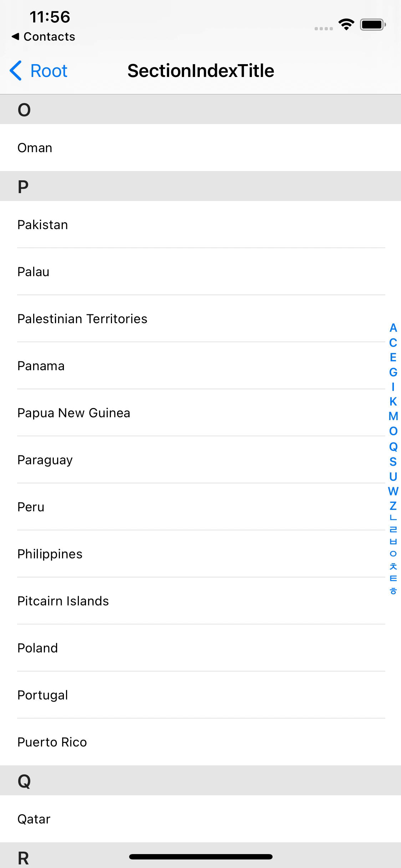The height and width of the screenshot is (868, 401).
Task: Tap the battery status icon
Action: [x=373, y=25]
